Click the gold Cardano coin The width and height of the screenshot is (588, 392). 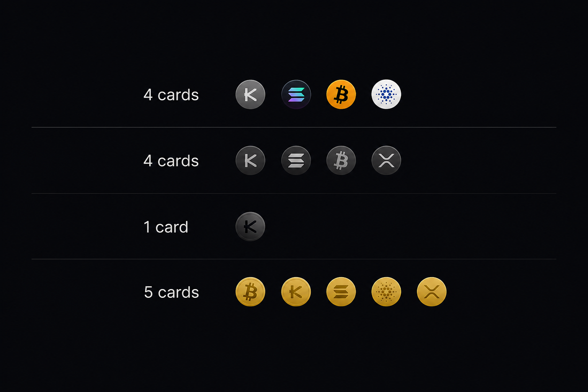click(386, 292)
